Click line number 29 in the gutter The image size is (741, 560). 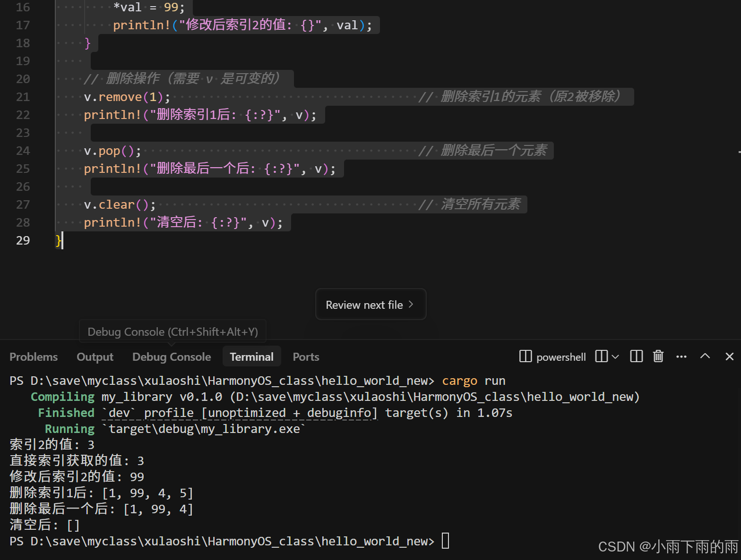pyautogui.click(x=23, y=240)
